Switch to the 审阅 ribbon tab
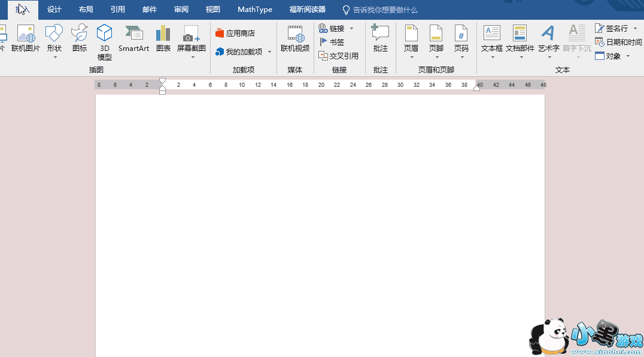644x357 pixels. point(181,10)
